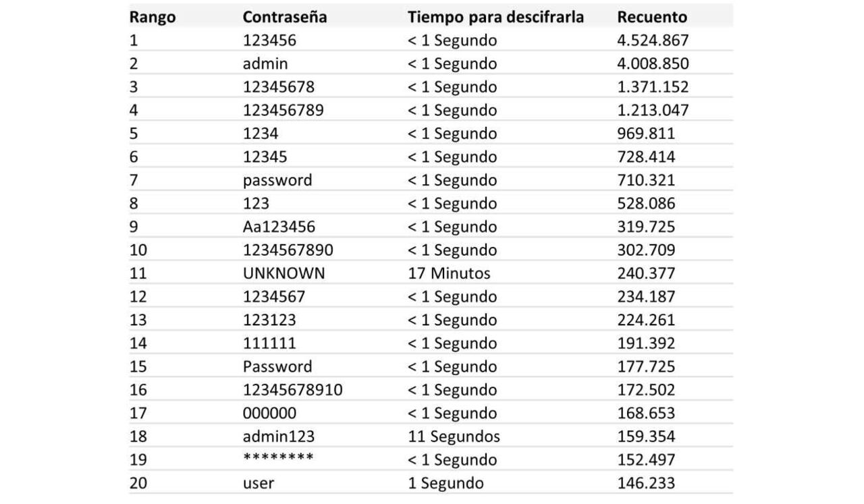Click the 11 Segundos time cell

(454, 437)
